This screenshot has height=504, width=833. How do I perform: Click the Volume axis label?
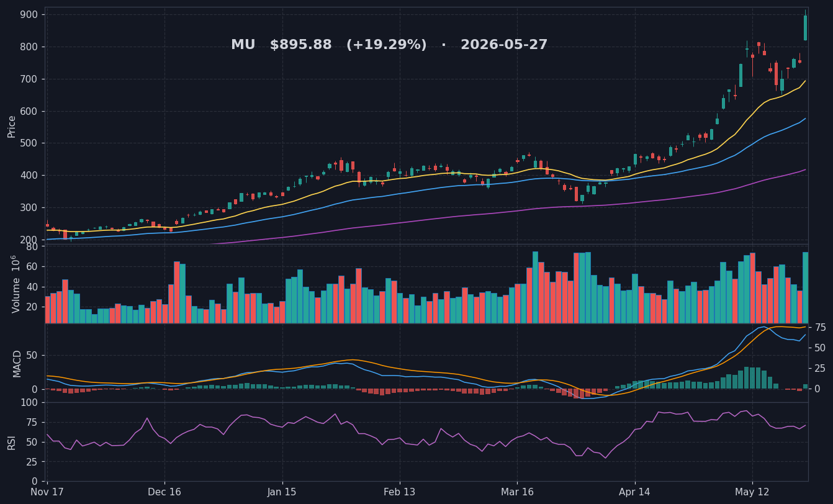[x=16, y=284]
